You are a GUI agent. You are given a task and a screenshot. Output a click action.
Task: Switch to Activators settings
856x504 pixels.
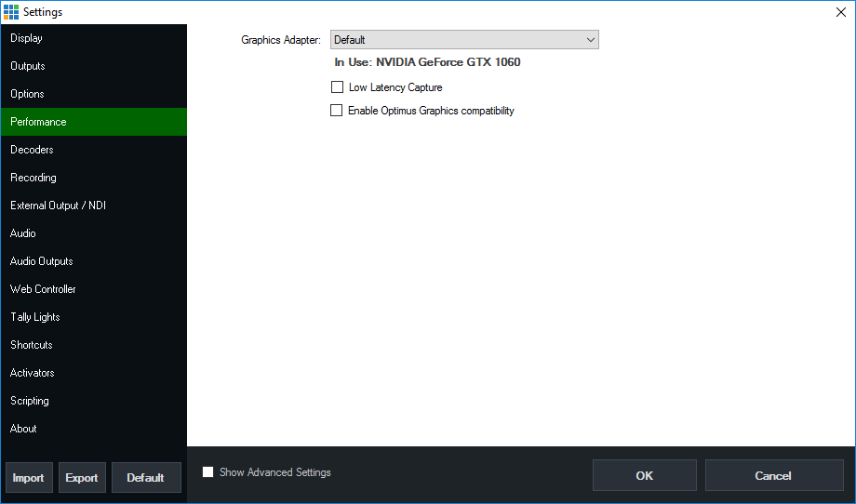pyautogui.click(x=94, y=373)
